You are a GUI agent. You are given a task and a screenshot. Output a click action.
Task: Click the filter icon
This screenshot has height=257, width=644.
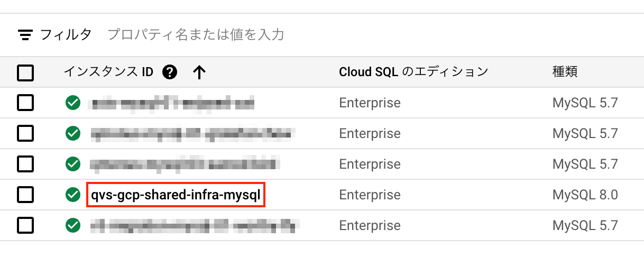(25, 35)
